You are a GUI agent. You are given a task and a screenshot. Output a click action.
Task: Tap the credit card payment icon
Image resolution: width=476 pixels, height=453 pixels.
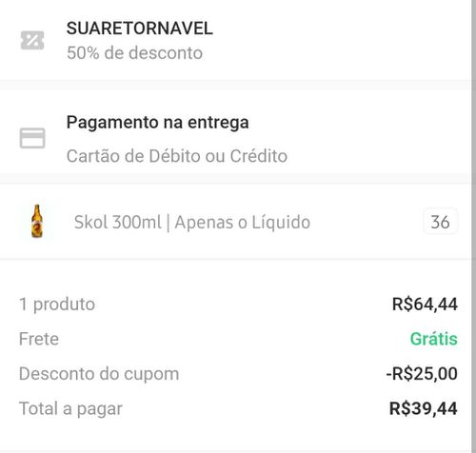point(32,138)
